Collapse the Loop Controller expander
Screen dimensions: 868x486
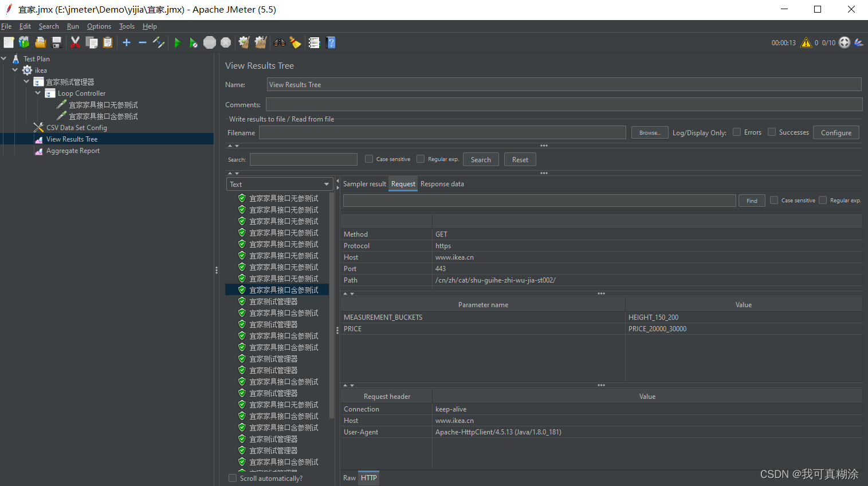coord(38,93)
